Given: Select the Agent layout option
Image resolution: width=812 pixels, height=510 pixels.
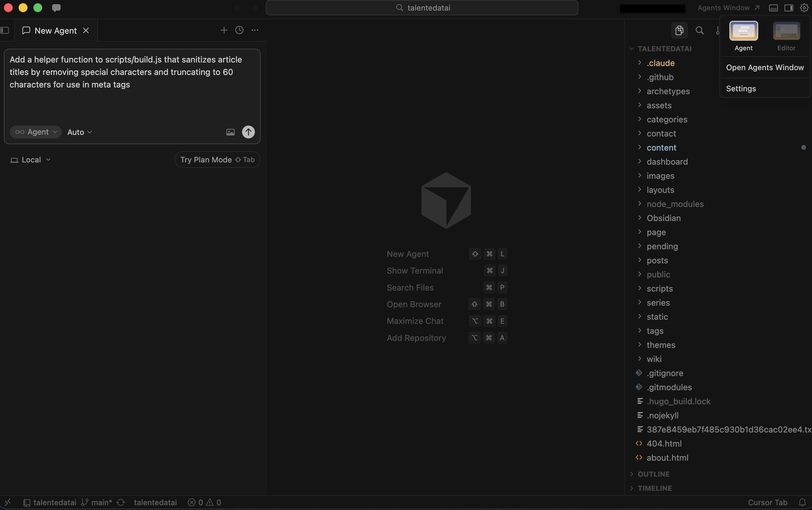Looking at the screenshot, I should point(743,35).
